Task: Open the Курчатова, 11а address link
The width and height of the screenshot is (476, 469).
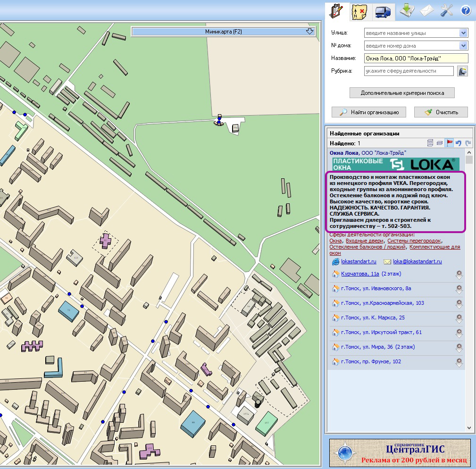Action: coord(360,274)
